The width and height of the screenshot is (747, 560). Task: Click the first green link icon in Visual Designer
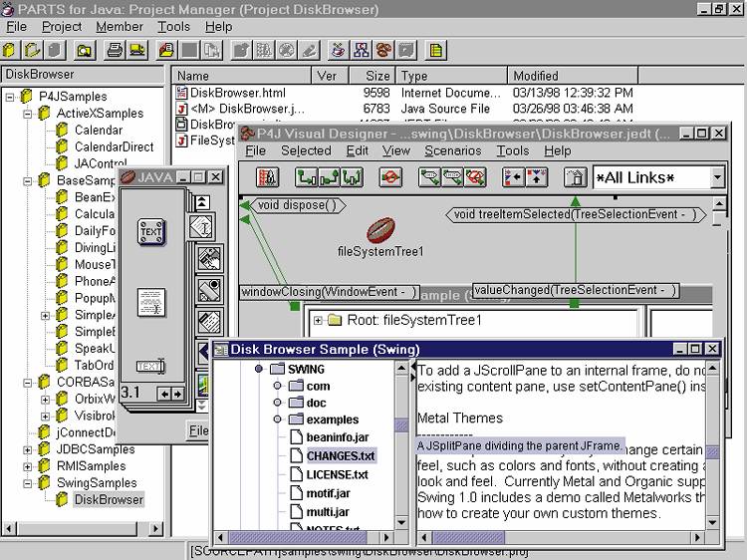coord(306,177)
